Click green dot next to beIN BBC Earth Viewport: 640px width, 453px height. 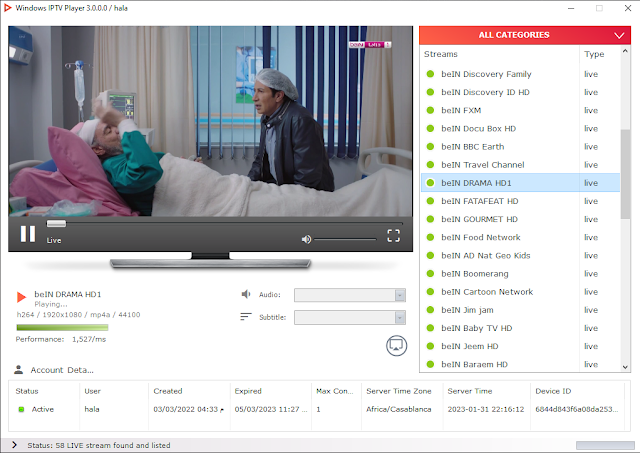[x=430, y=147]
